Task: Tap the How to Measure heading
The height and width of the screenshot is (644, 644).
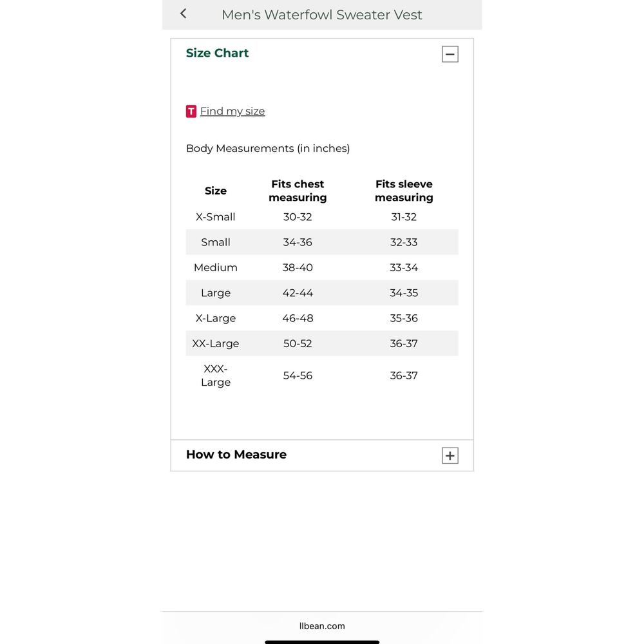Action: [236, 454]
